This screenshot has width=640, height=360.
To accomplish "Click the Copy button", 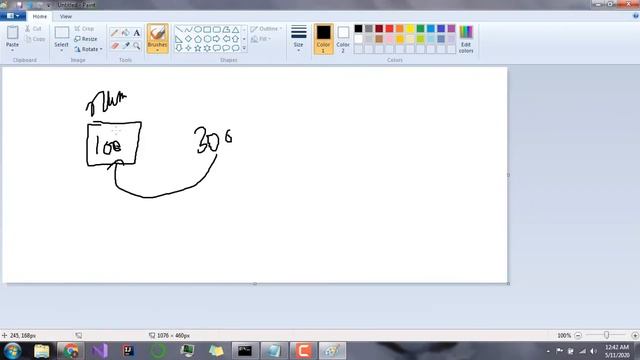I will tap(35, 39).
